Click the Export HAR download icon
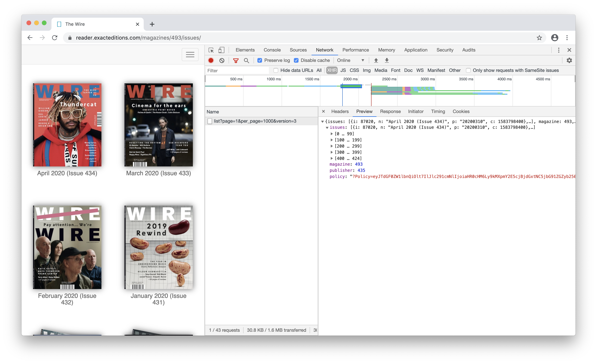The image size is (597, 364). (x=387, y=60)
